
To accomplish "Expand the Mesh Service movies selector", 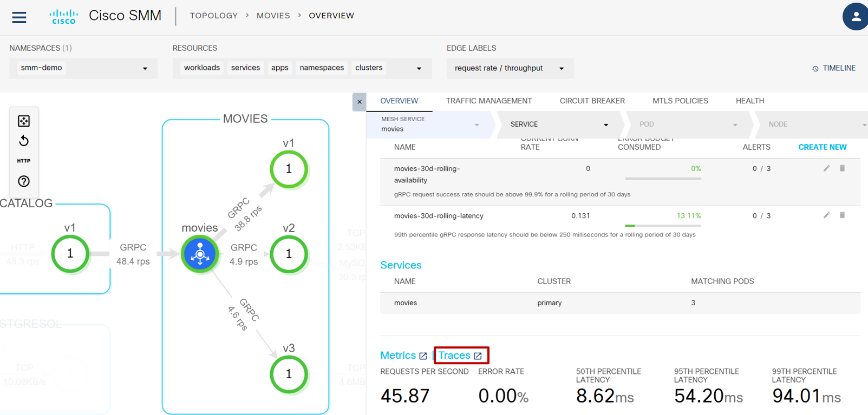I will coord(430,124).
